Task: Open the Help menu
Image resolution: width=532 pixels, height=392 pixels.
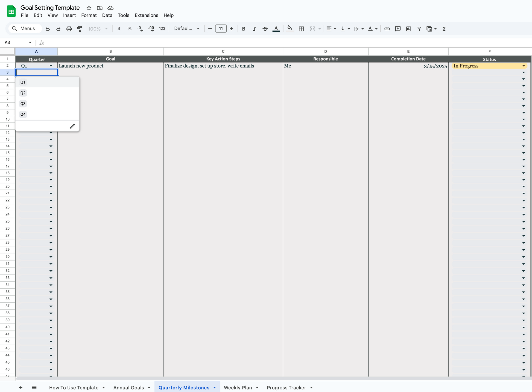Action: click(x=168, y=15)
